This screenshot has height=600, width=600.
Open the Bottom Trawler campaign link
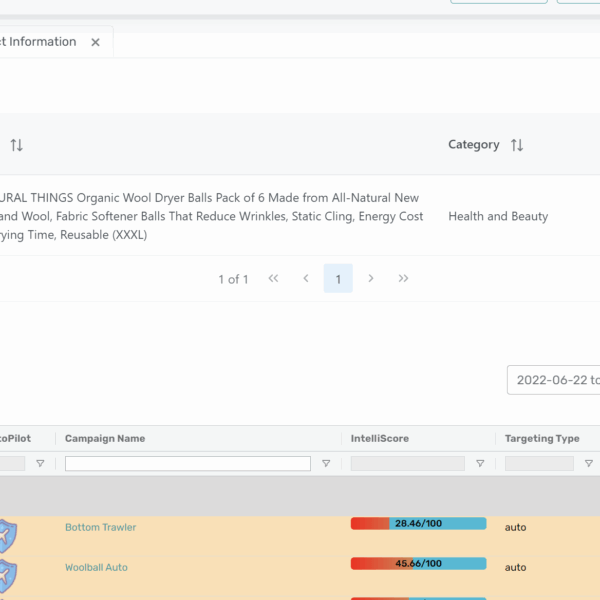[101, 527]
